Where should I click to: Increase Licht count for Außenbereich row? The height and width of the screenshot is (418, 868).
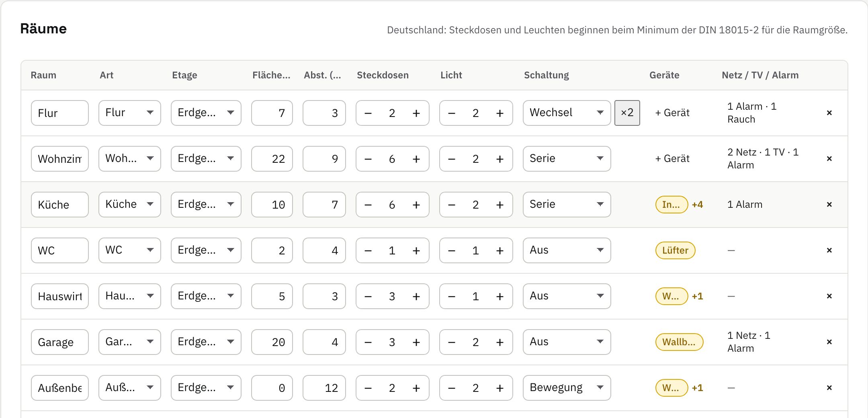coord(500,388)
